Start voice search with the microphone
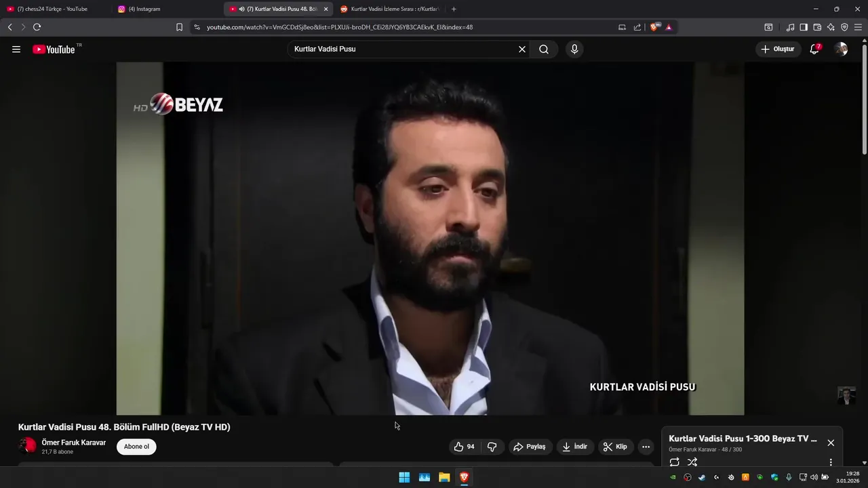This screenshot has height=488, width=868. (574, 49)
